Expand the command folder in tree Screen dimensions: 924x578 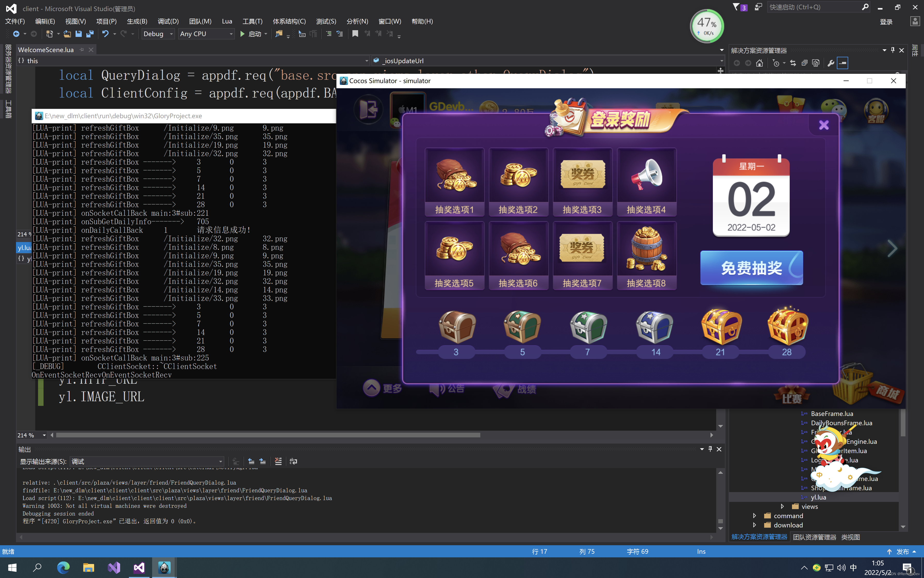[x=754, y=516]
